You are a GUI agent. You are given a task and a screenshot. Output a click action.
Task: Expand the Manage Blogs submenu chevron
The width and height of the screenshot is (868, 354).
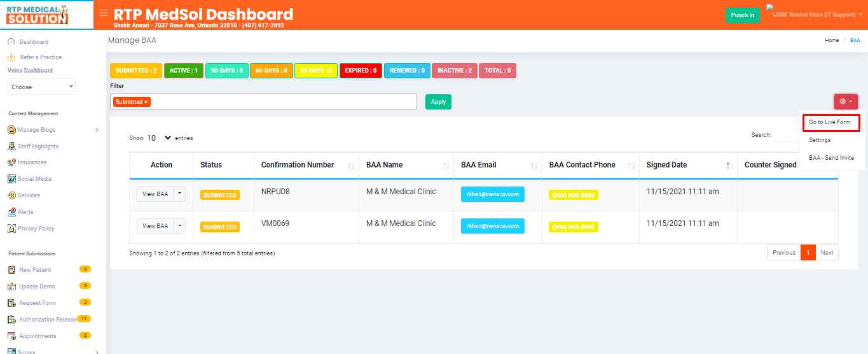(x=97, y=130)
